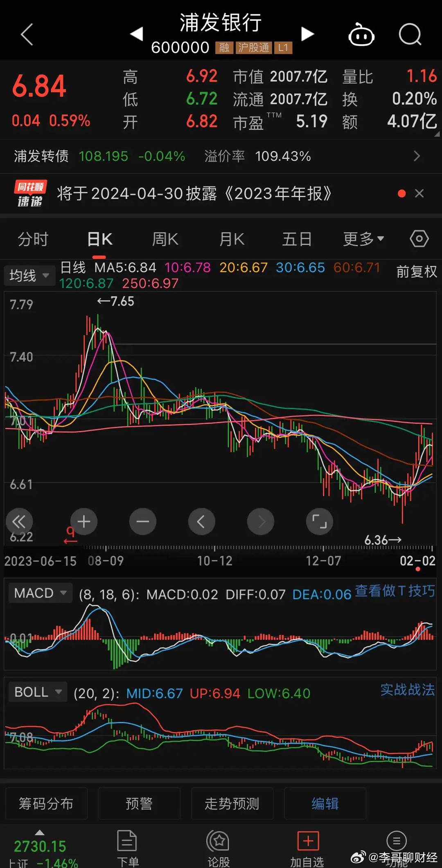The height and width of the screenshot is (868, 442).
Task: Open 走势预测 trend forecast
Action: tap(232, 803)
